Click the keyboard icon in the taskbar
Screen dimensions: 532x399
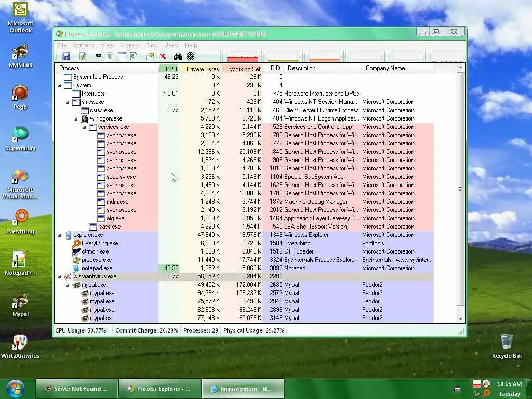click(x=457, y=390)
